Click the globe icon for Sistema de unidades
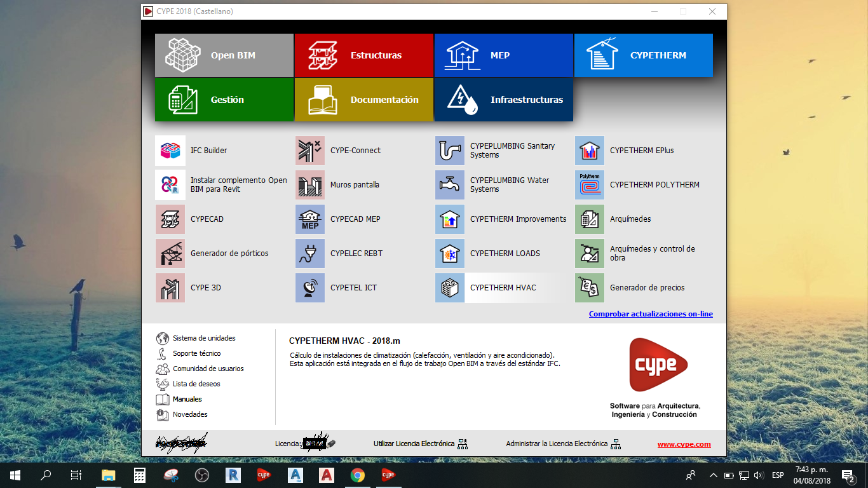This screenshot has height=488, width=868. 162,338
